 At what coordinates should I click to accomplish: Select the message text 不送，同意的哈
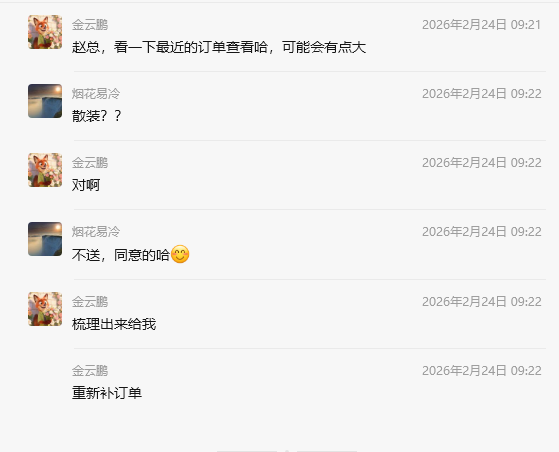click(120, 255)
